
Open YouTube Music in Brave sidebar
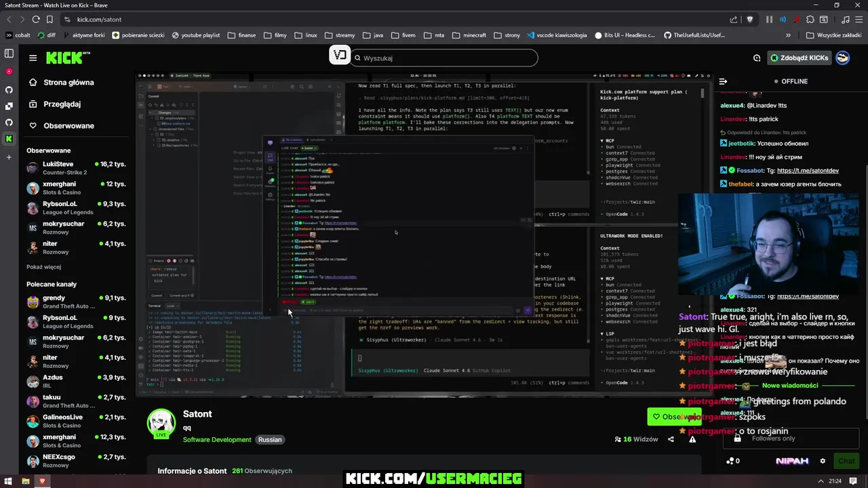[x=9, y=71]
